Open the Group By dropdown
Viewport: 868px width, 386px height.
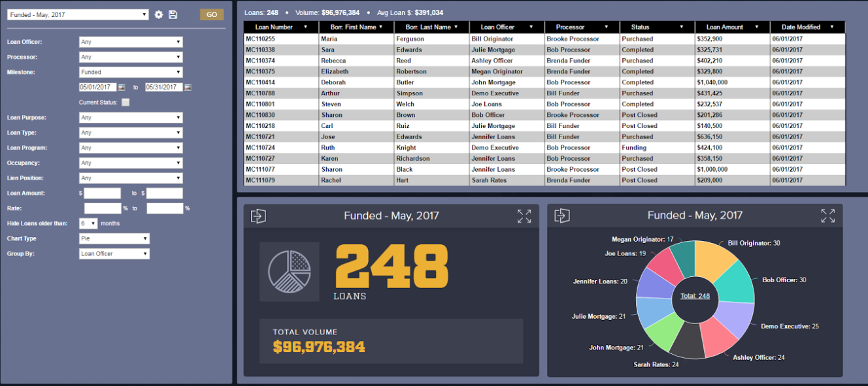[114, 253]
